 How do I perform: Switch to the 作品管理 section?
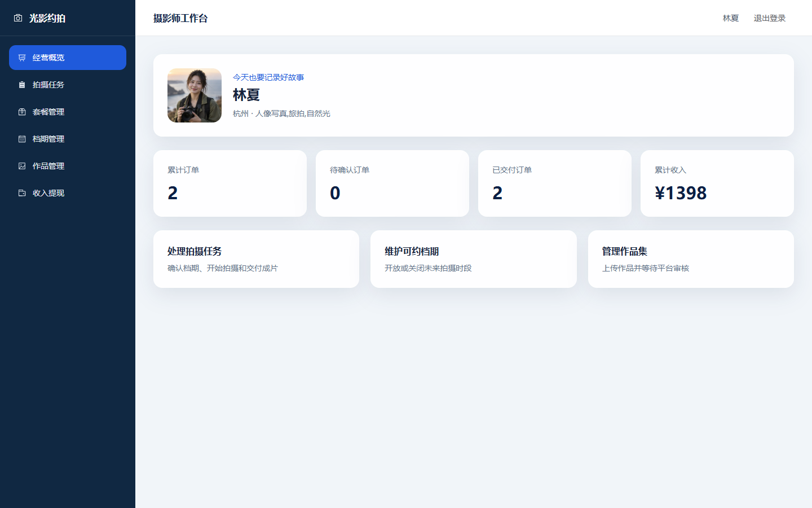pos(68,166)
